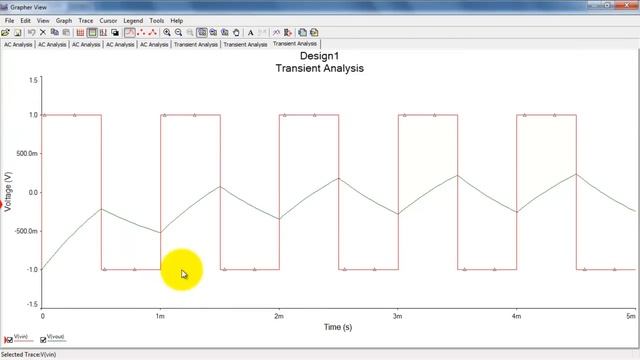640x360 pixels.
Task: Open the Trace menu
Action: click(x=86, y=20)
